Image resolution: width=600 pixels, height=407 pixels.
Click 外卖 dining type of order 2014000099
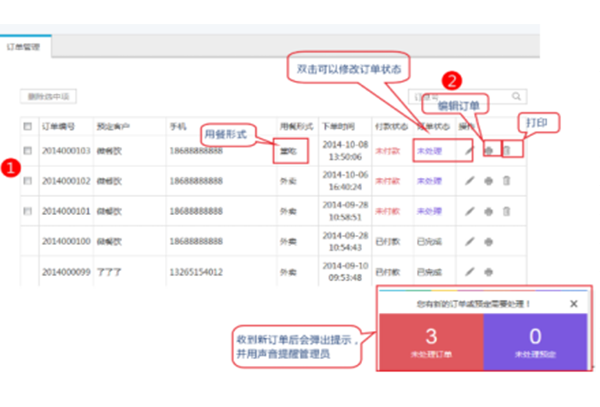point(288,272)
